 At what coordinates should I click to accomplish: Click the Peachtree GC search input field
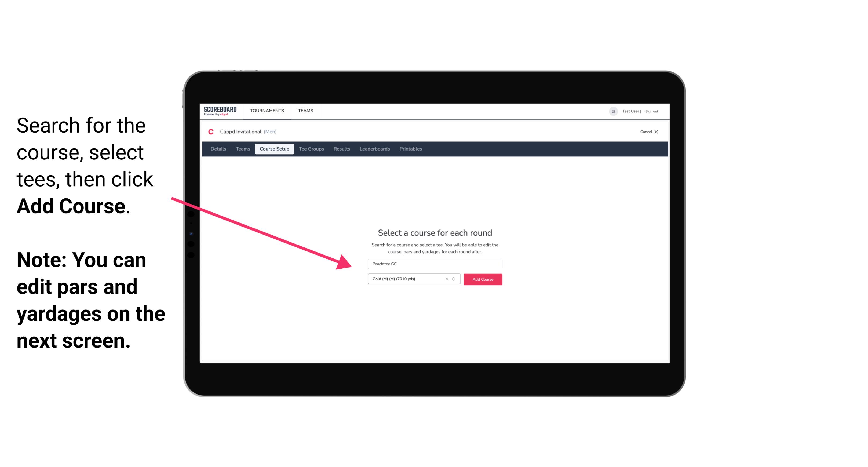[x=435, y=263]
